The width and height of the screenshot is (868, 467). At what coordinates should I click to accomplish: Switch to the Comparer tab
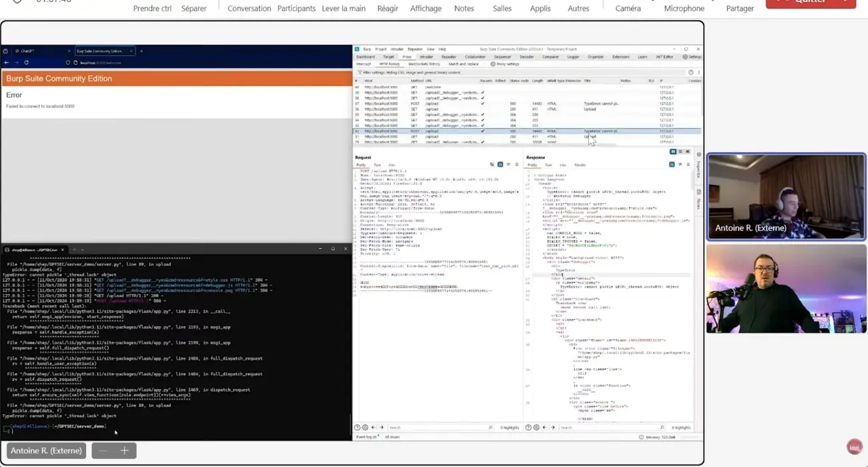click(x=551, y=57)
